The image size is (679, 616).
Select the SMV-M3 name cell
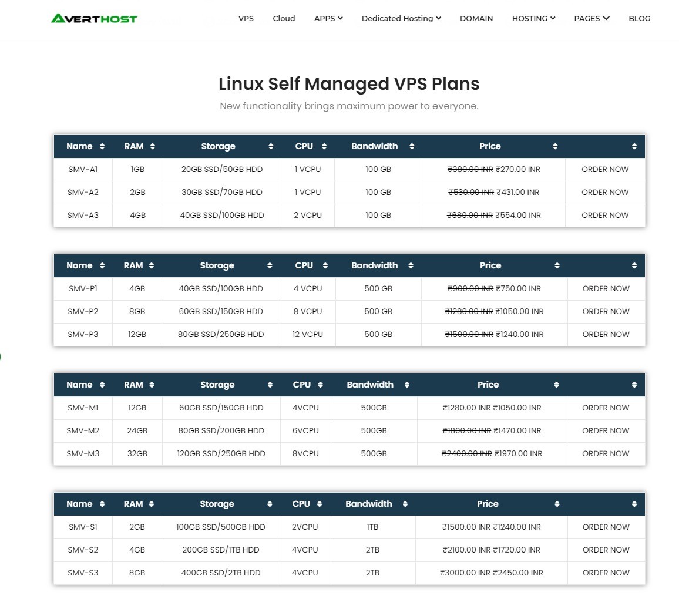coord(83,454)
